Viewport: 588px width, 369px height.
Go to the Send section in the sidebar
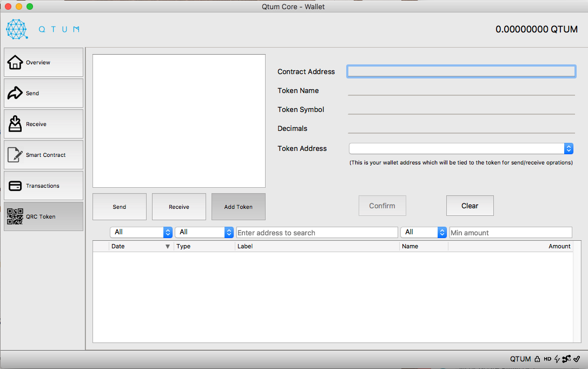(x=43, y=93)
